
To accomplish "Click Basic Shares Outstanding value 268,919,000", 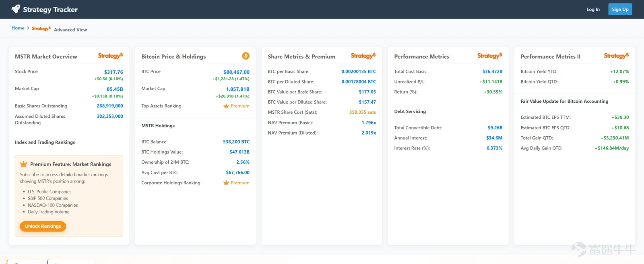I will [x=110, y=106].
